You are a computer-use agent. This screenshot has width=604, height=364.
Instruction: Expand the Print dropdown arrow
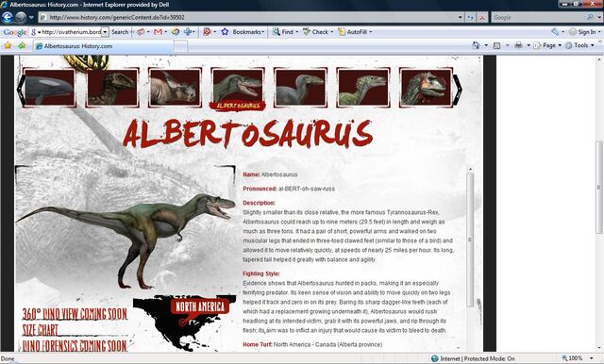pos(528,45)
